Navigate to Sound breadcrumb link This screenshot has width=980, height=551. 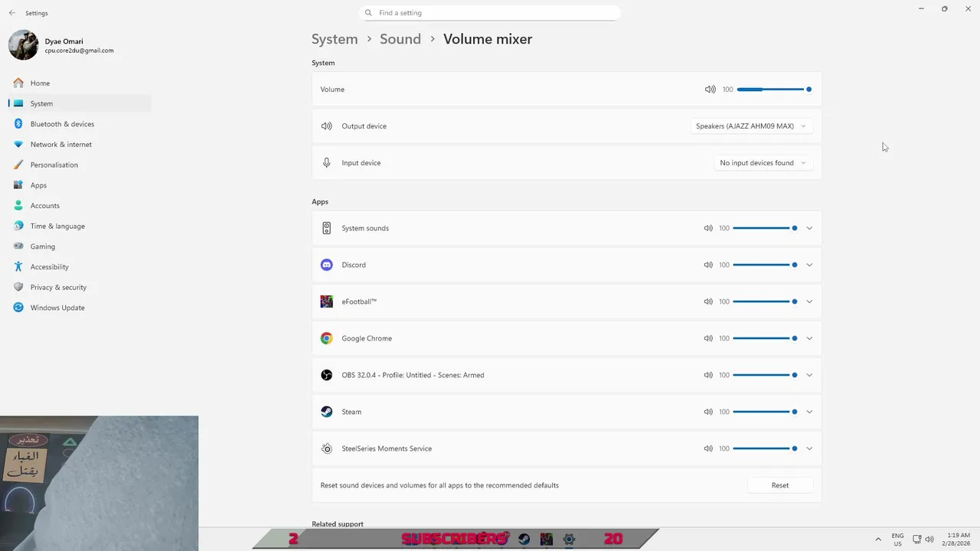400,39
